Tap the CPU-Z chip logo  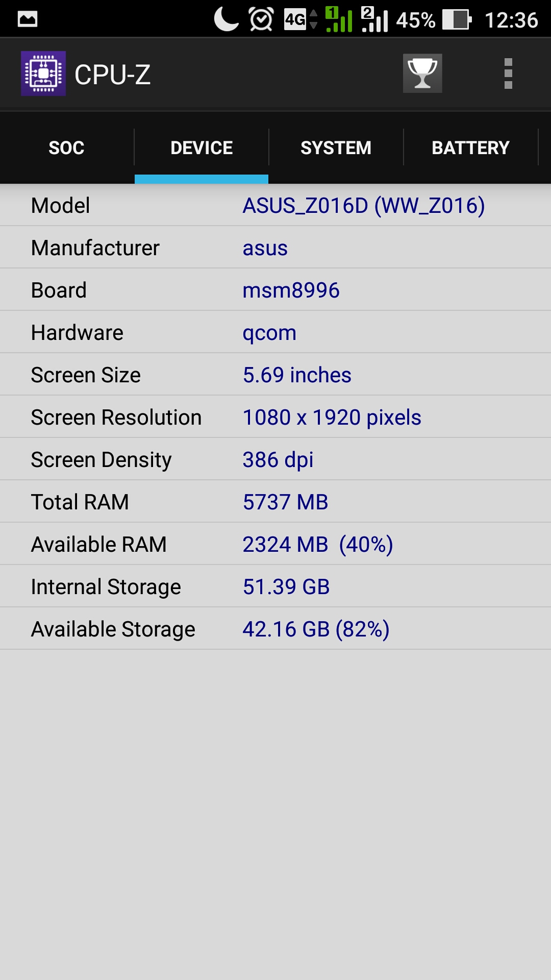tap(43, 73)
